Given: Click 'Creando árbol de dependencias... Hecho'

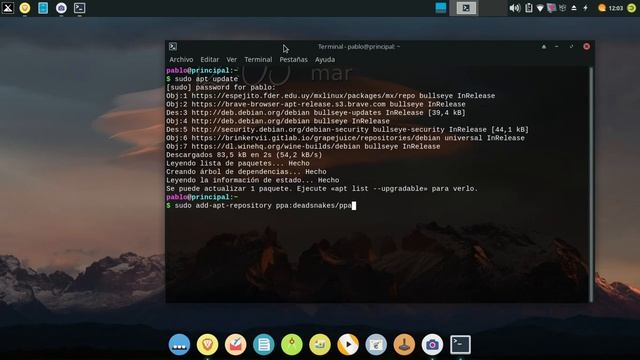Looking at the screenshot, I should 246,172.
